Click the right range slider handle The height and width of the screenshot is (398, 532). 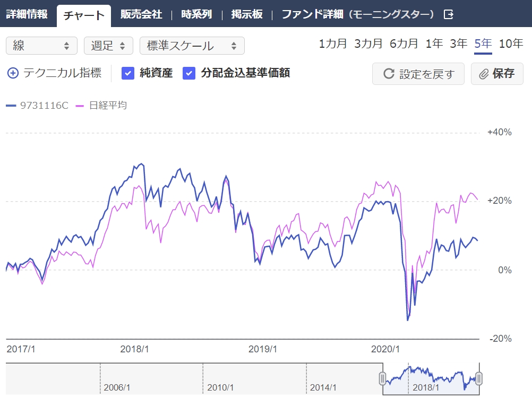[x=479, y=378]
